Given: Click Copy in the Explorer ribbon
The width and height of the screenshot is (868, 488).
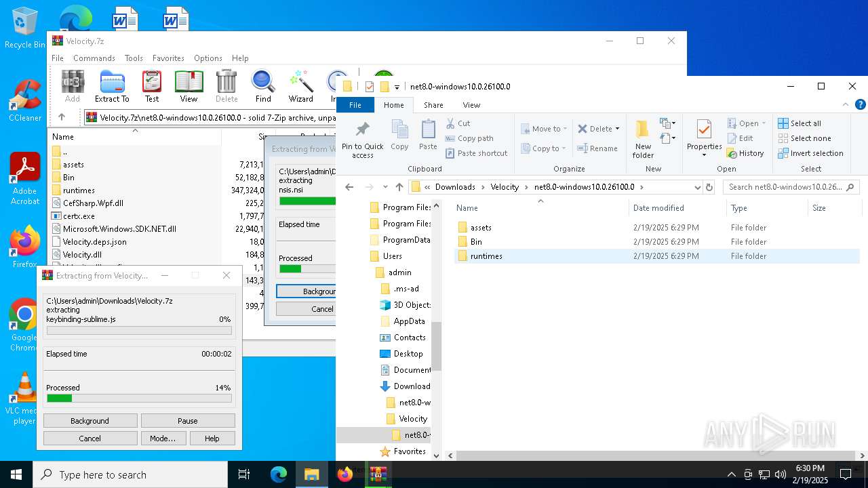Looking at the screenshot, I should 399,136.
